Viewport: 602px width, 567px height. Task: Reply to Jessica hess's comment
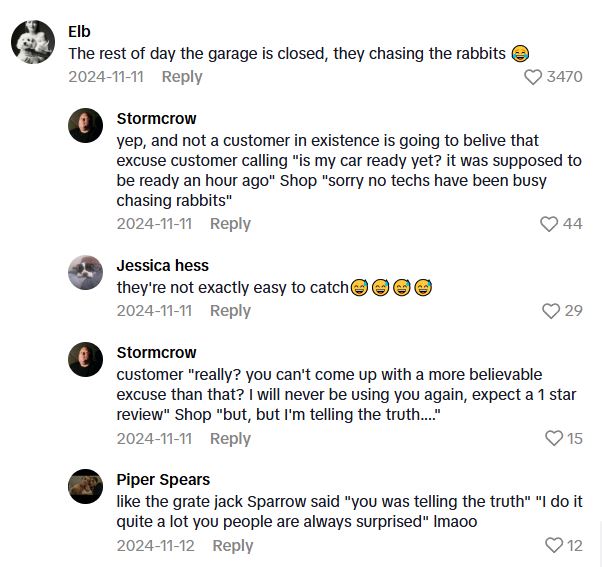tap(230, 311)
